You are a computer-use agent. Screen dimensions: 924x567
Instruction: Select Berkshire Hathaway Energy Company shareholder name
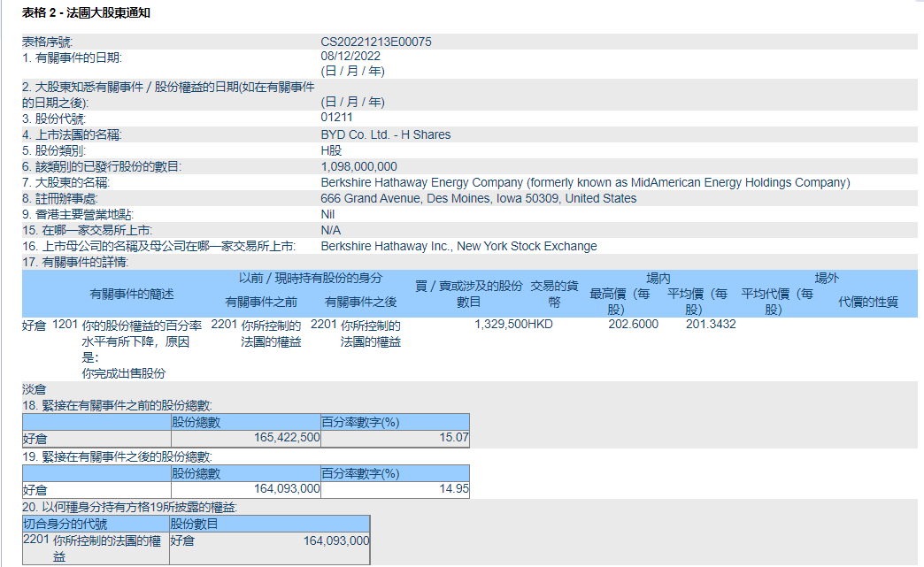point(585,182)
